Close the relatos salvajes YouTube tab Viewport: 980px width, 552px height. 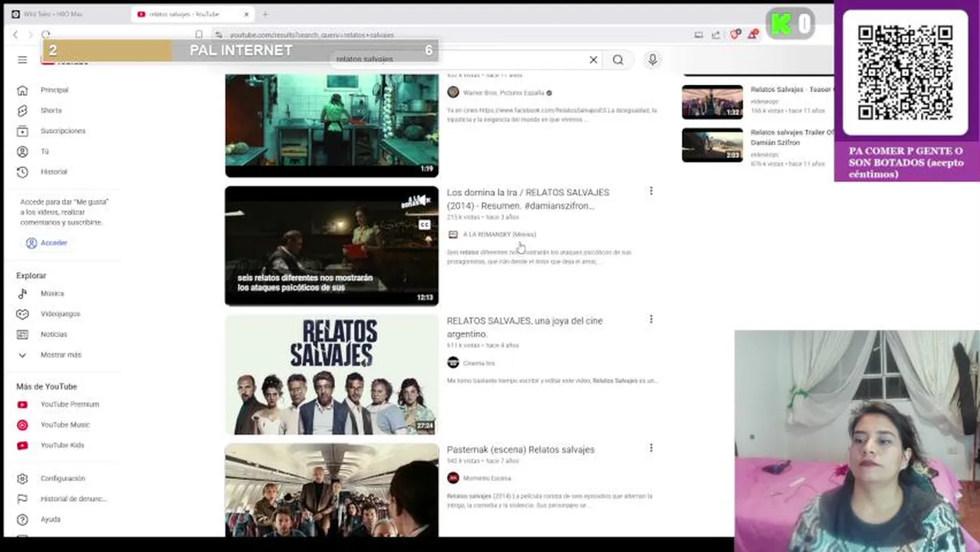click(246, 14)
